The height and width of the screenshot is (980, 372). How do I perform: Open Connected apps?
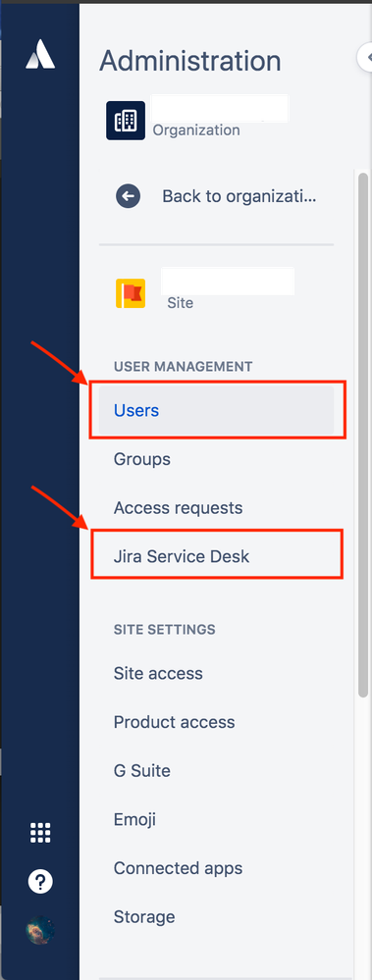[179, 868]
